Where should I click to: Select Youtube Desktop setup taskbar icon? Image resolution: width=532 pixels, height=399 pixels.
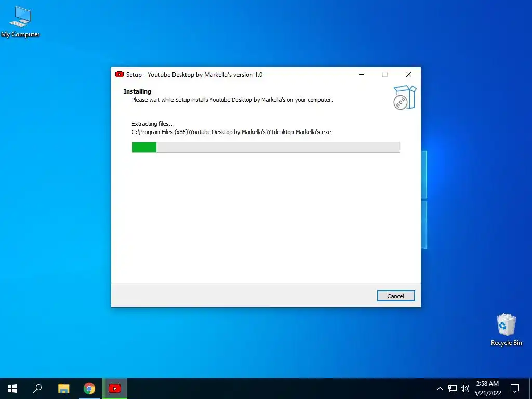pos(115,389)
